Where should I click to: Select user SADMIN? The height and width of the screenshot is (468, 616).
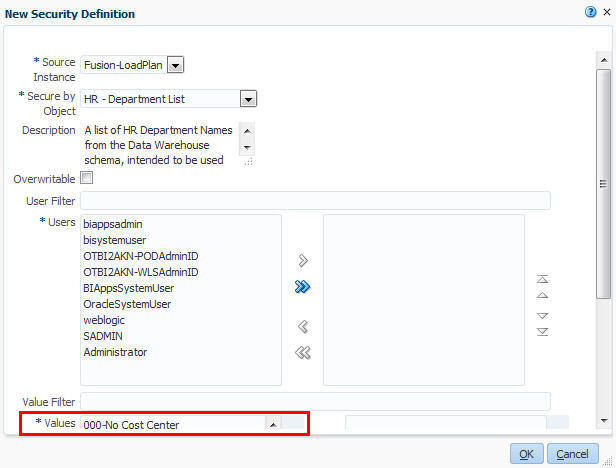pos(103,336)
